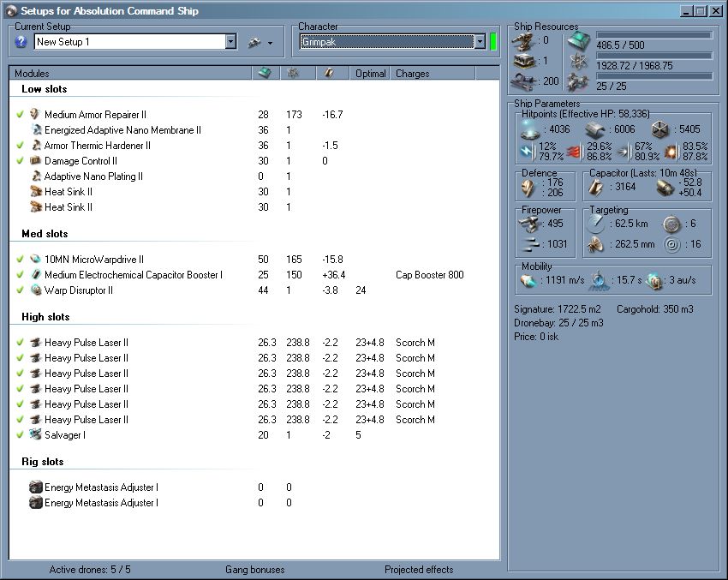Click the first Energy Metastasis Adjuster rig icon

(36, 487)
